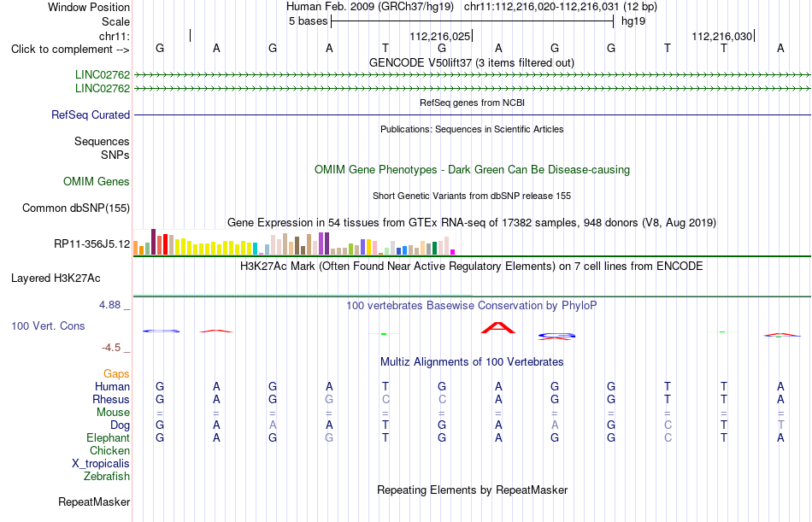The height and width of the screenshot is (522, 812).
Task: Open the GENCODE V50lift37 track title
Action: point(471,62)
